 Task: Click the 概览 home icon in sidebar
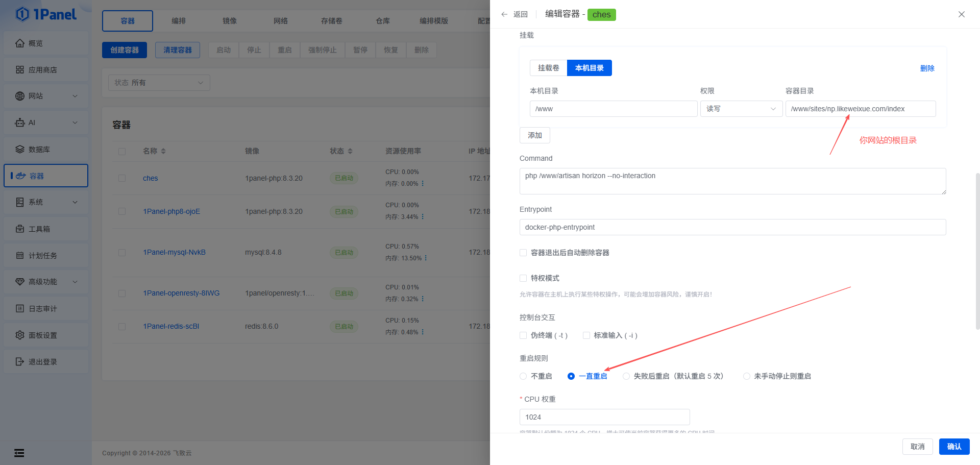coord(20,43)
